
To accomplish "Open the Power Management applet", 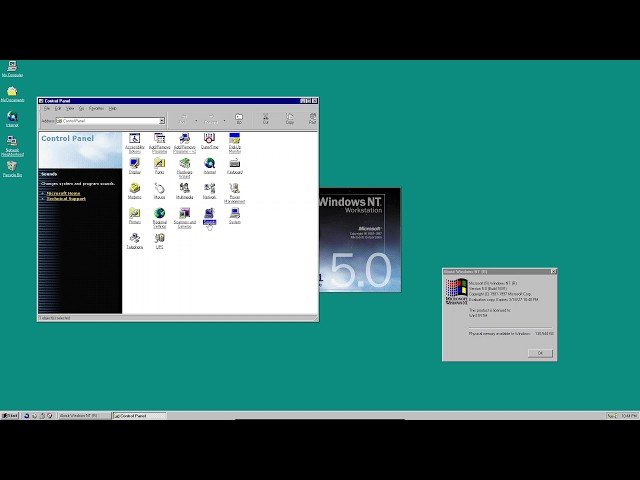I will coord(235,193).
